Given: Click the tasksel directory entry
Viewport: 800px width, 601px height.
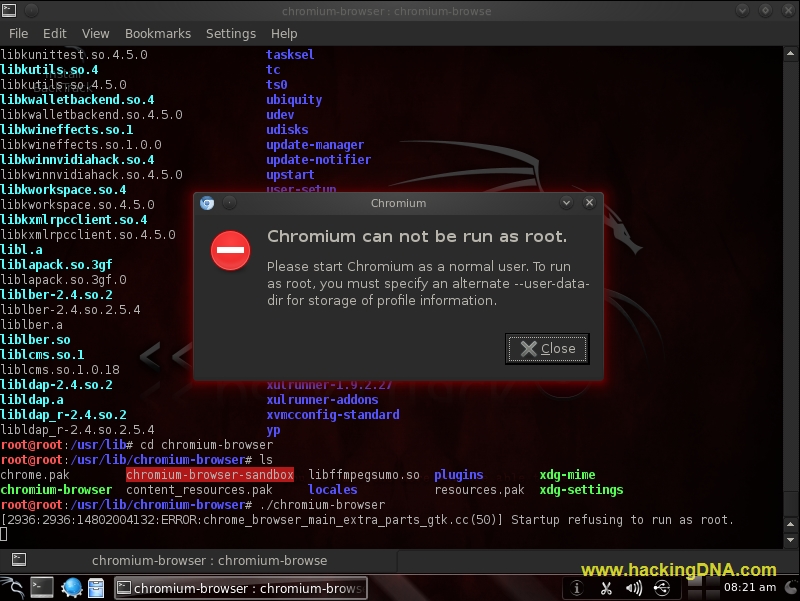Looking at the screenshot, I should (x=290, y=55).
